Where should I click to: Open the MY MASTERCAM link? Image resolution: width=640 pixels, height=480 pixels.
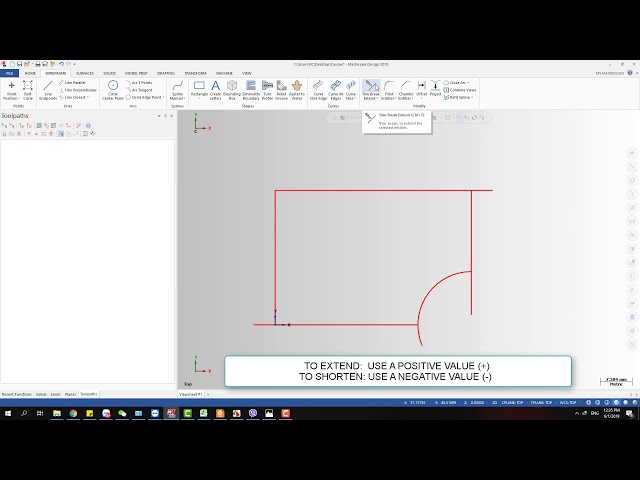610,73
